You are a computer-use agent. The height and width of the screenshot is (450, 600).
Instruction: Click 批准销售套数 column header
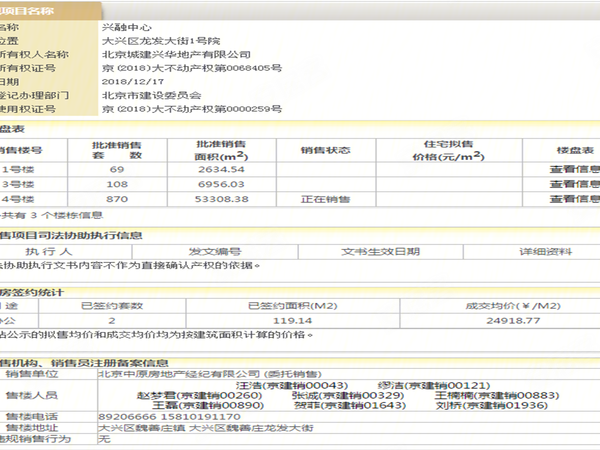pos(117,150)
